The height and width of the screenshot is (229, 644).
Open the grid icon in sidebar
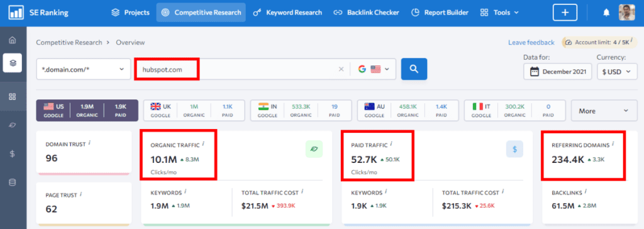tap(13, 97)
